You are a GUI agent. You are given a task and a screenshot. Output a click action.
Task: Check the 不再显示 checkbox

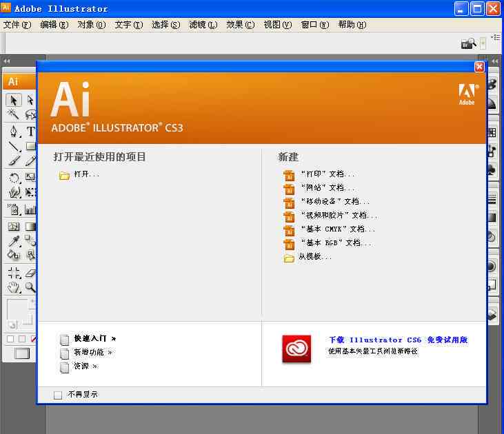[x=58, y=395]
